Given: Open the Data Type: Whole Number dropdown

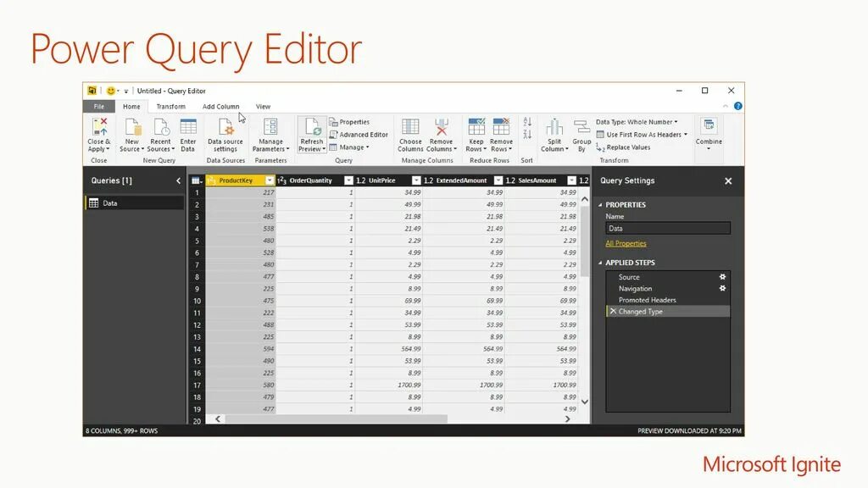Looking at the screenshot, I should 637,122.
